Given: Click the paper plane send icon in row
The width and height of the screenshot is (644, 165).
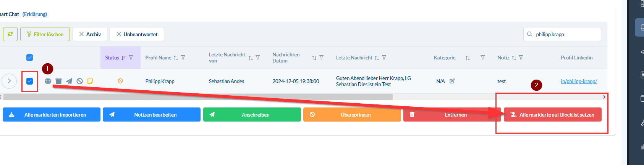Looking at the screenshot, I should coord(69,81).
